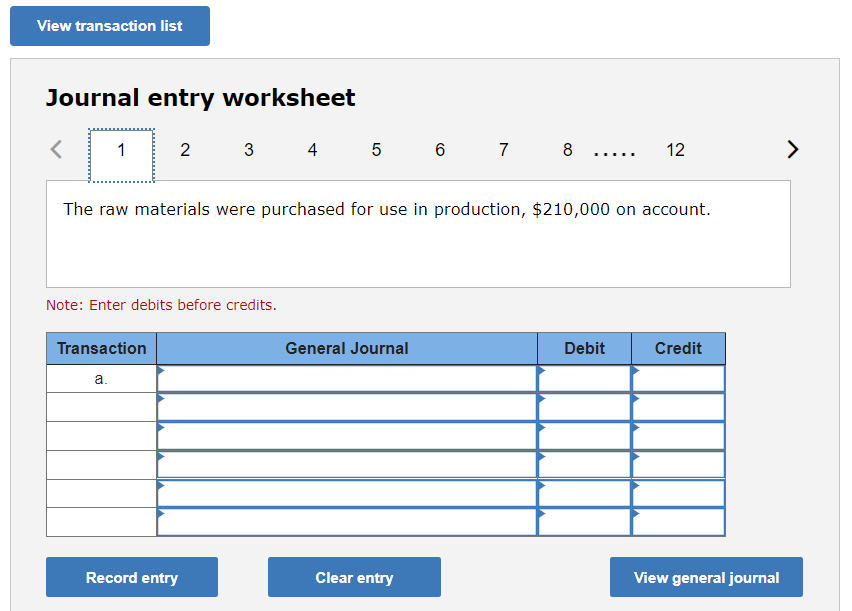Click the Clear entry button
Viewport: 852px width, 611px height.
coord(354,577)
